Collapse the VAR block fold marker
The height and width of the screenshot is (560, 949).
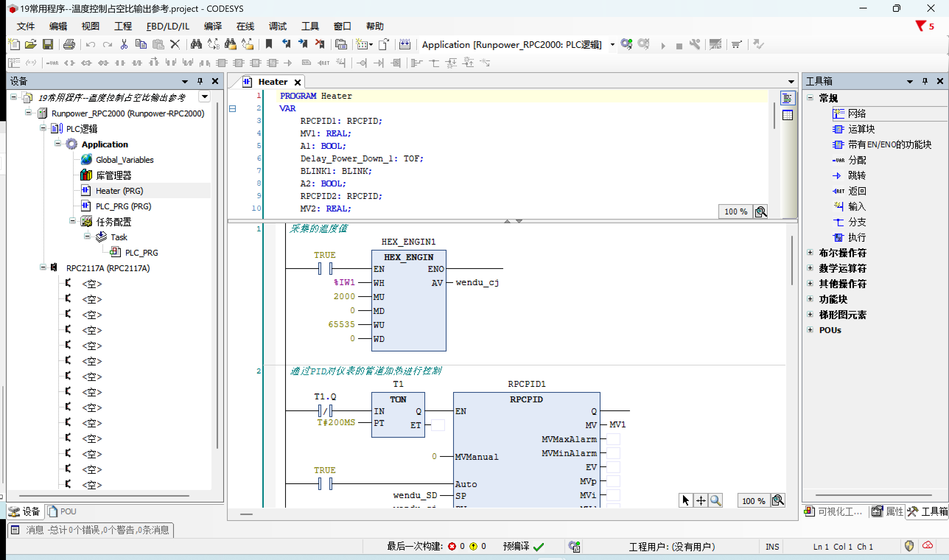232,109
